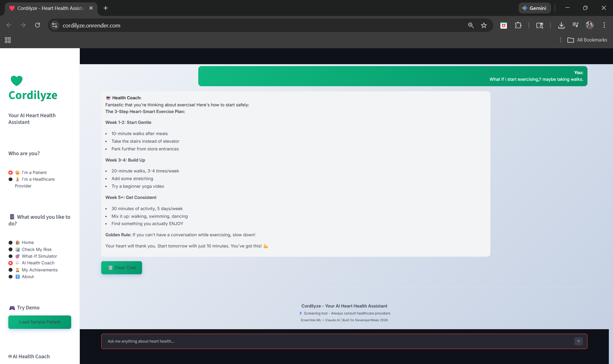This screenshot has height=364, width=613.
Task: Click the site information icon beside the URL
Action: (x=55, y=26)
